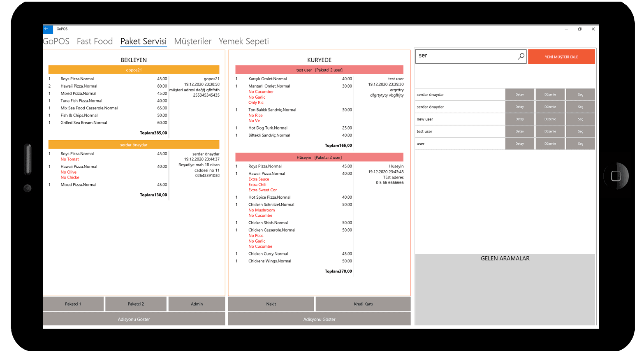This screenshot has width=644, height=355.
Task: Select the Hüseyin [Paketci 2 user] order header
Action: (x=319, y=157)
